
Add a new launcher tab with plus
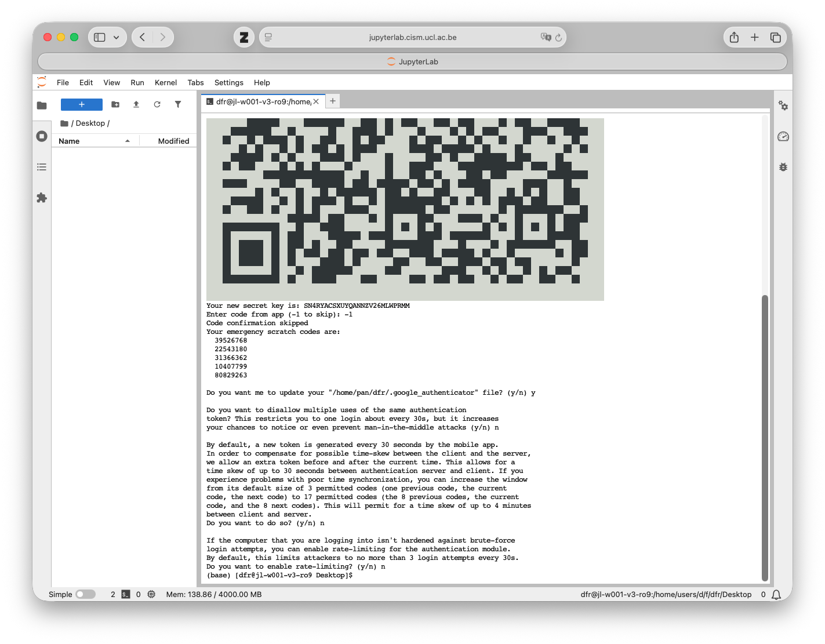[333, 101]
